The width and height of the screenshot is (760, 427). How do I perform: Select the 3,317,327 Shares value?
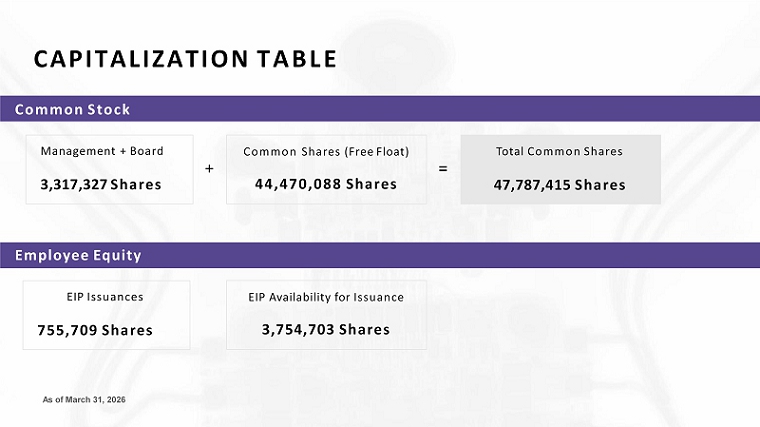click(x=101, y=185)
